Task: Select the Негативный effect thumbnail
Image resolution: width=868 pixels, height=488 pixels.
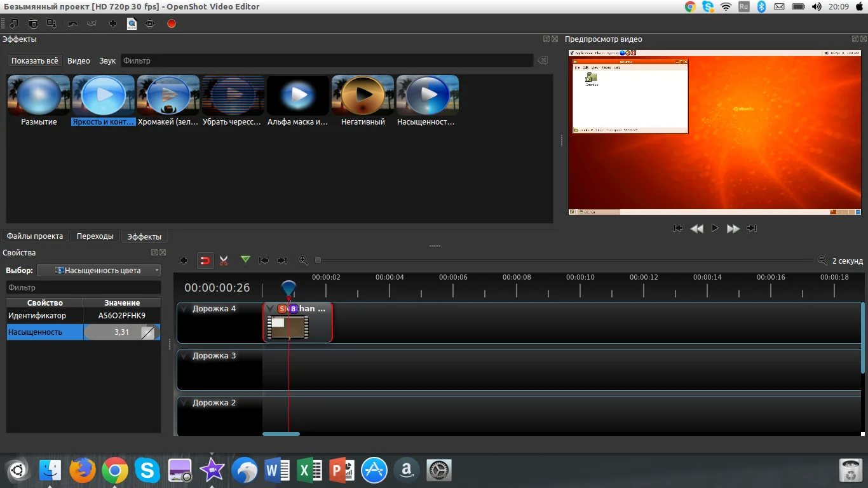Action: pyautogui.click(x=363, y=95)
